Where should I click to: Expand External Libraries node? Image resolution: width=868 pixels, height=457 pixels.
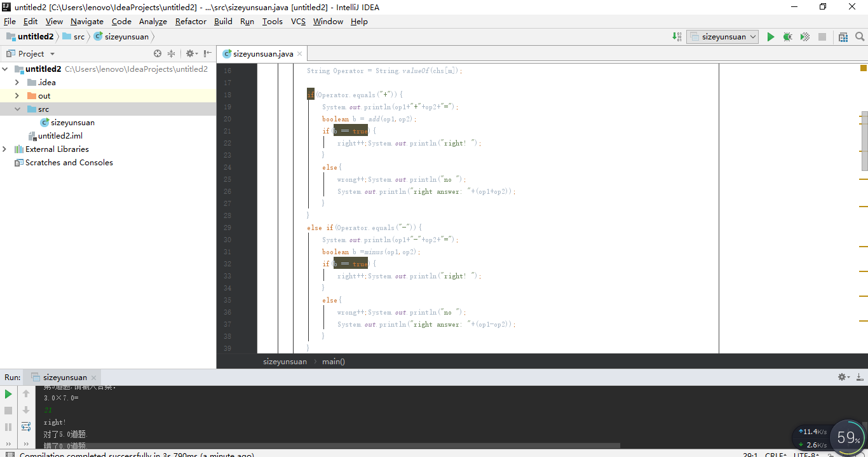pos(6,149)
